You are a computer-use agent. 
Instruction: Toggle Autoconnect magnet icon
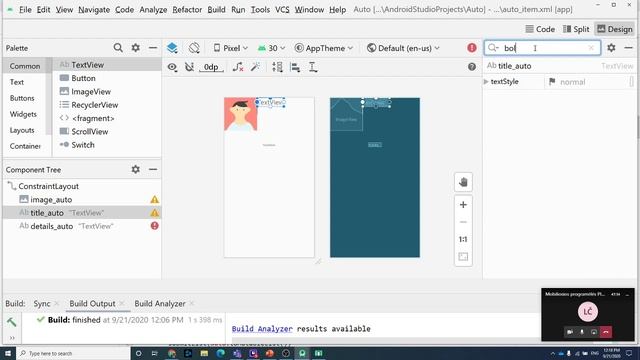click(189, 67)
